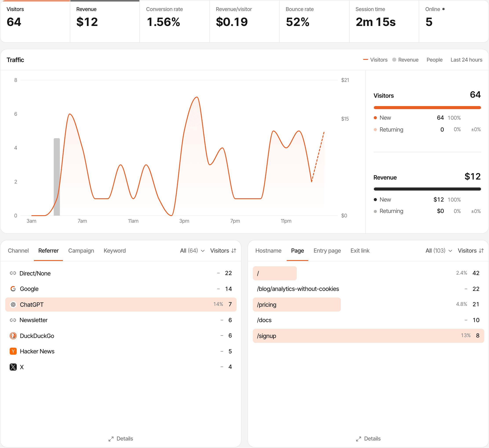Image resolution: width=489 pixels, height=448 pixels.
Task: Switch to the Entry page tab
Action: [x=327, y=251]
